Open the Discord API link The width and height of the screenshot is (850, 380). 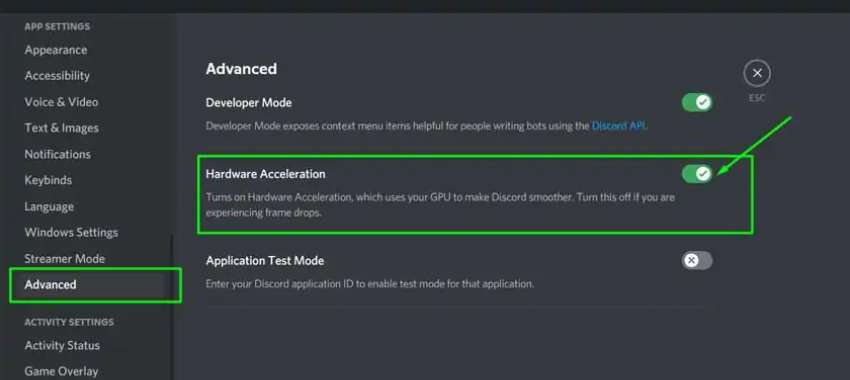pyautogui.click(x=619, y=126)
